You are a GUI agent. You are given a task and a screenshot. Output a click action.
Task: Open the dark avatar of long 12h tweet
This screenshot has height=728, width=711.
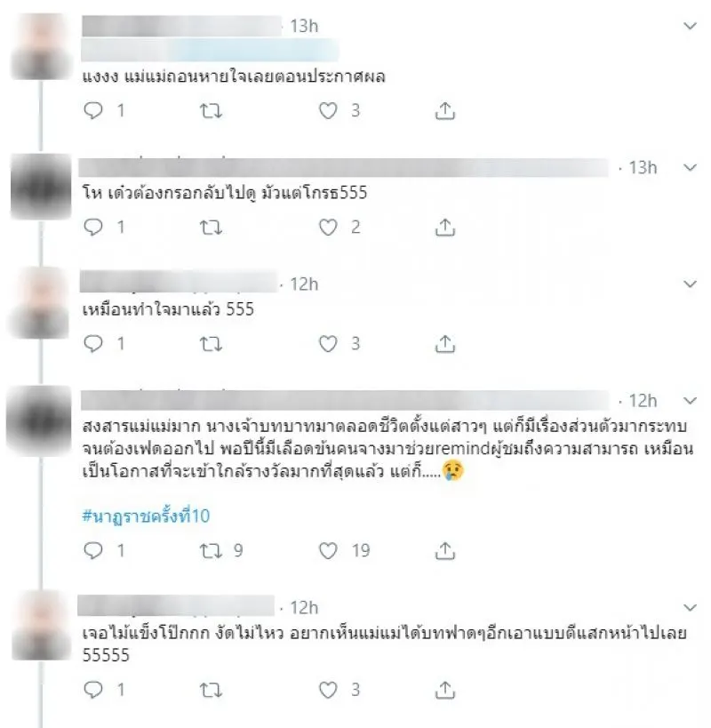39,421
